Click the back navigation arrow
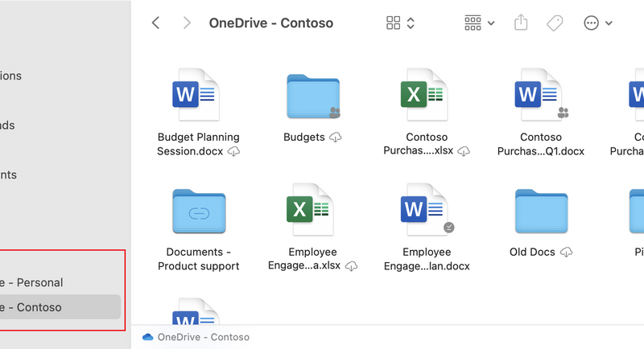The image size is (644, 349). (156, 23)
